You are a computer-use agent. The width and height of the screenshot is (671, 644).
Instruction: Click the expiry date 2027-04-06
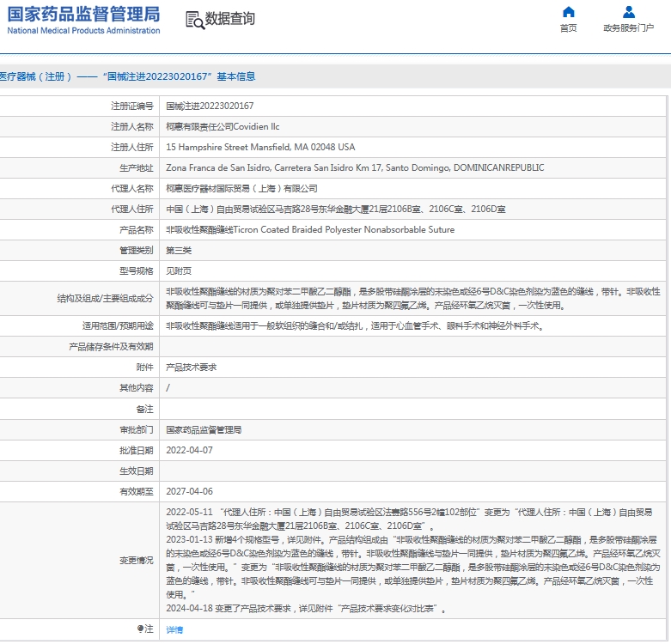[189, 491]
